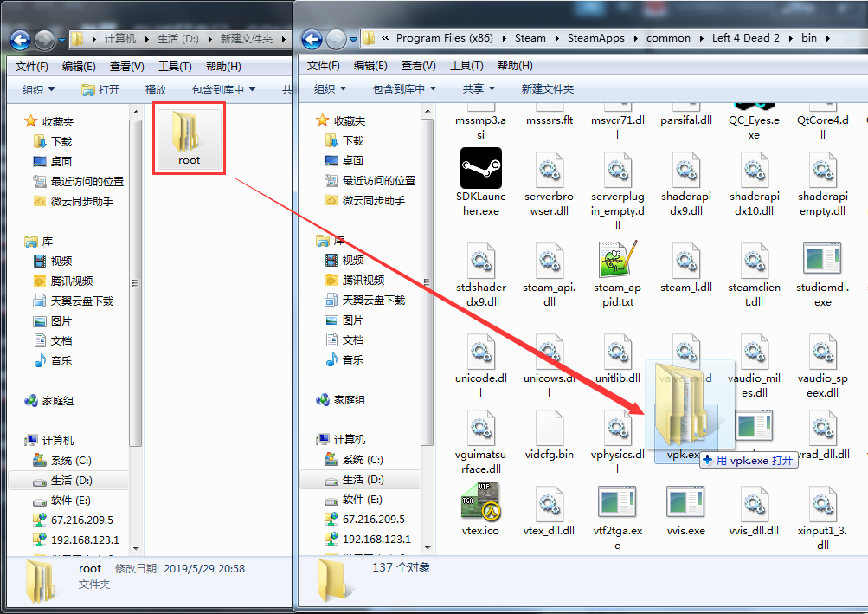
Task: Select 系统 (C:) in right navigation pane
Action: click(x=363, y=459)
